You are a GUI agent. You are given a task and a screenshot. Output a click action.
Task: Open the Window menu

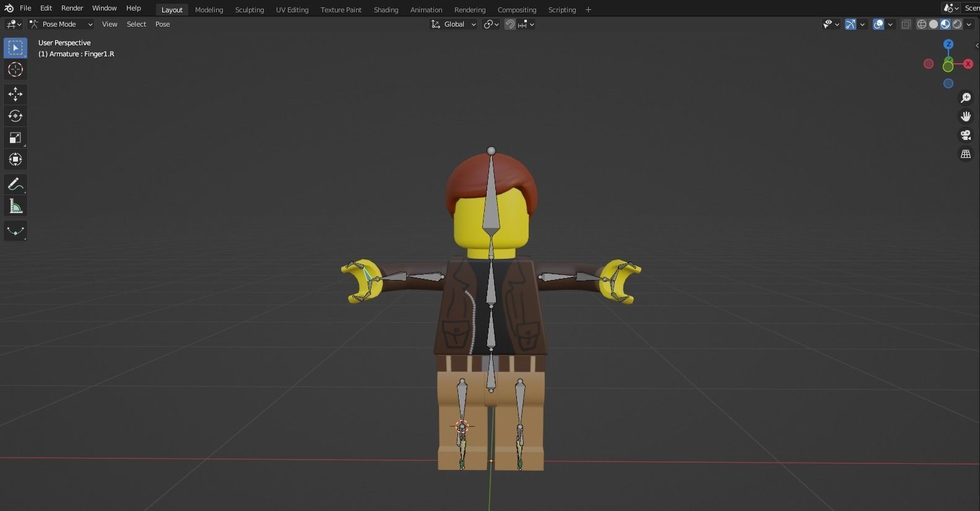point(104,8)
